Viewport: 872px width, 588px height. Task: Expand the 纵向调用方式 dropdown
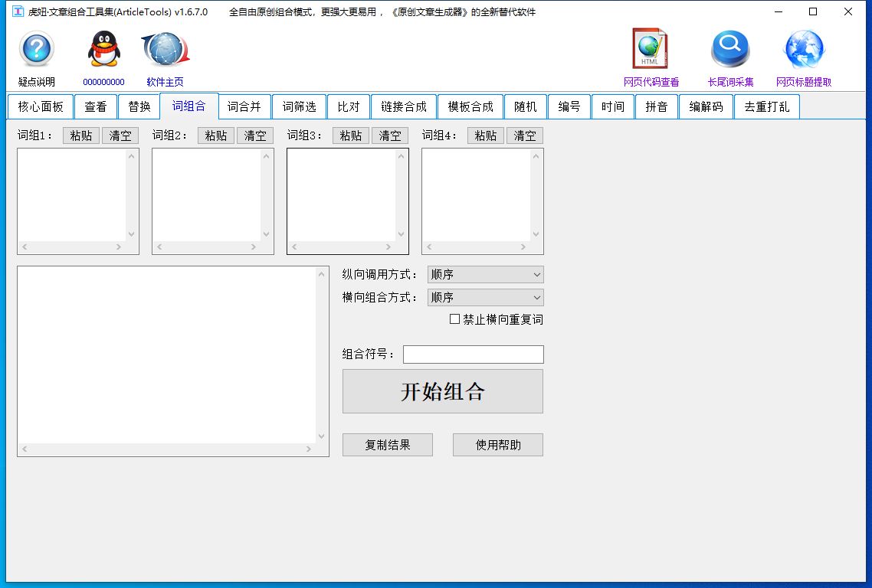point(486,275)
